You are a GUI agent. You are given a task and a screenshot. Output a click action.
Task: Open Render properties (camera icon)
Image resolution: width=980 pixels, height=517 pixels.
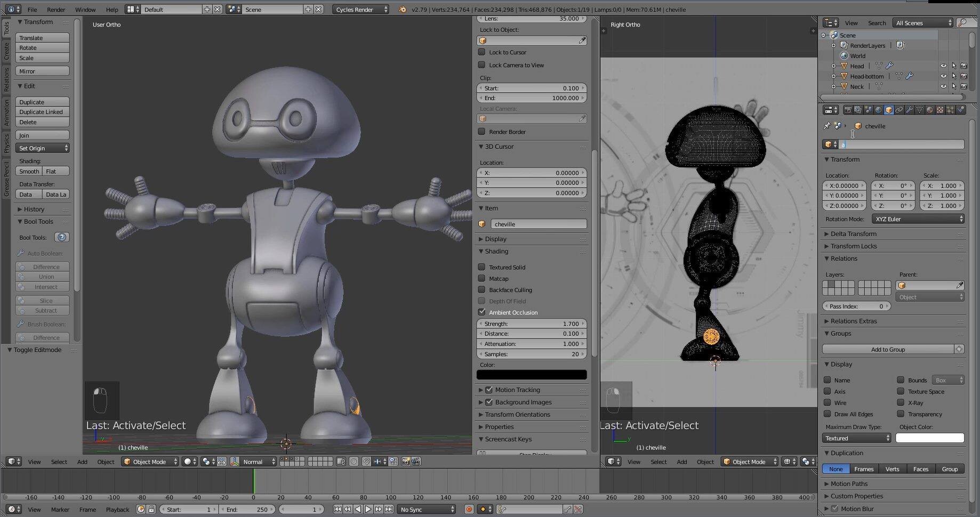[849, 109]
